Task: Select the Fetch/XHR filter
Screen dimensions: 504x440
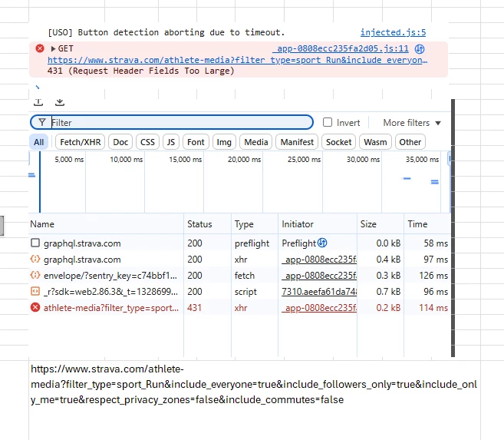Action: pos(81,142)
